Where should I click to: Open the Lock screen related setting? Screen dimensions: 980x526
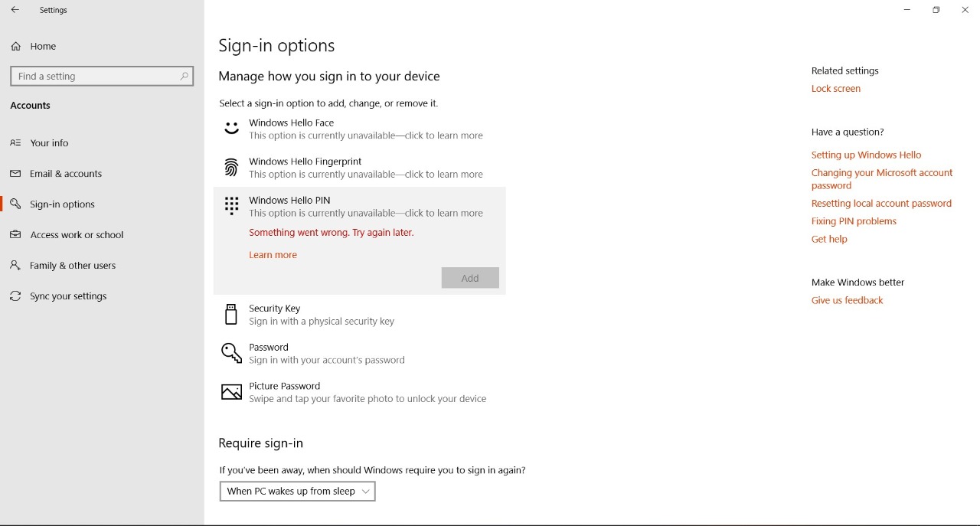[x=836, y=89]
